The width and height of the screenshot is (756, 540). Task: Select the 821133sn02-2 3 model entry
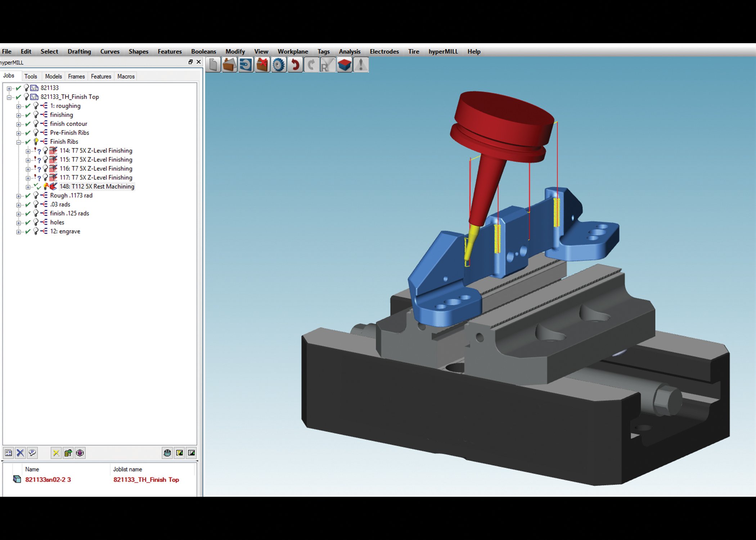coord(48,480)
